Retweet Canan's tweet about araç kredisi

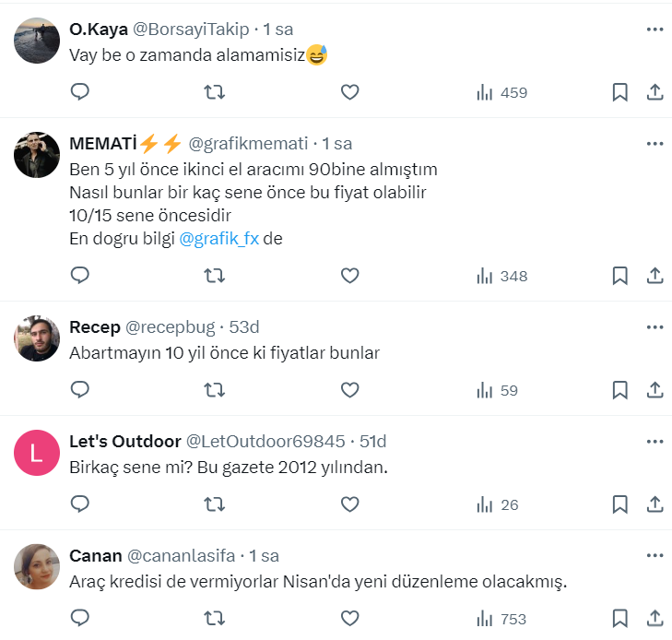(214, 619)
